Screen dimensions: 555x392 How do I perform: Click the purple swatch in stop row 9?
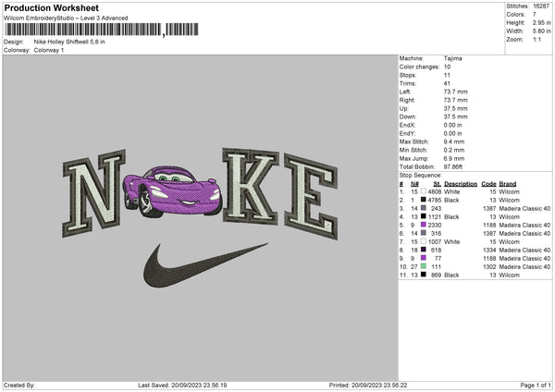(x=424, y=258)
